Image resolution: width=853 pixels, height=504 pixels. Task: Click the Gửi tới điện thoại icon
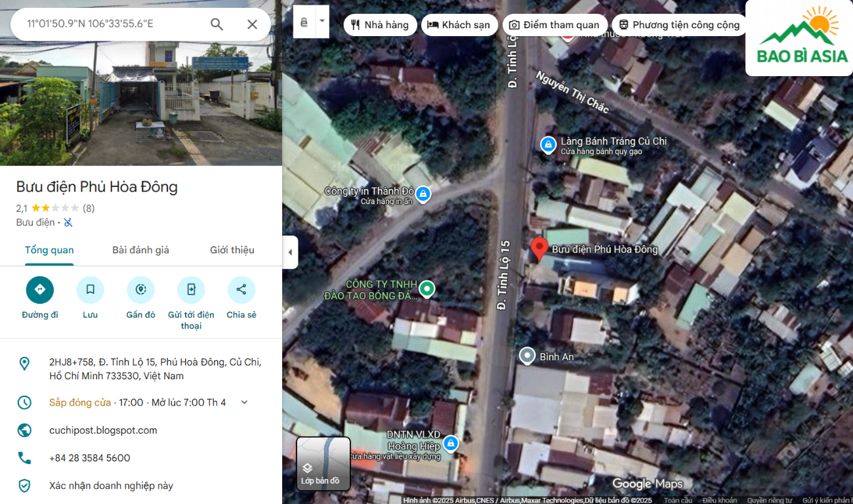tap(191, 290)
